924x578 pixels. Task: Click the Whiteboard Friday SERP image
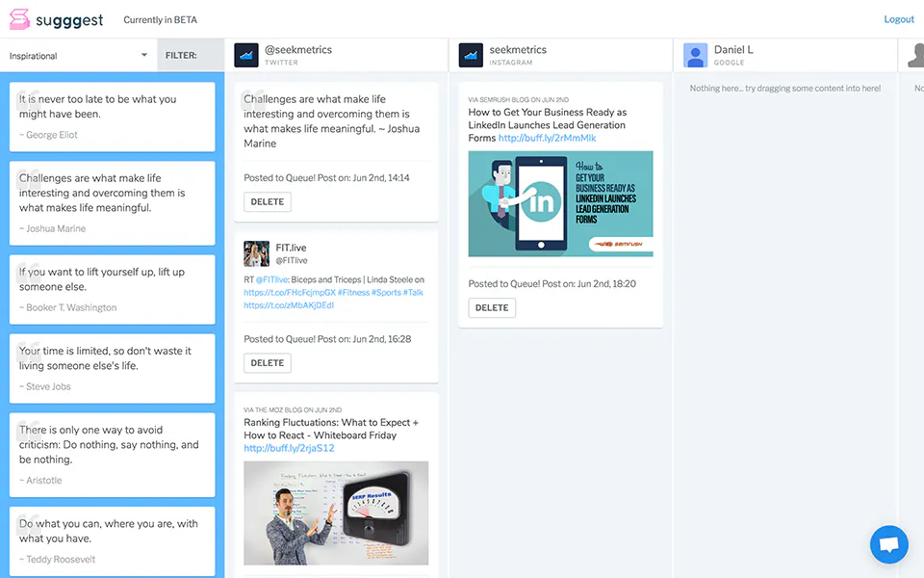(336, 513)
